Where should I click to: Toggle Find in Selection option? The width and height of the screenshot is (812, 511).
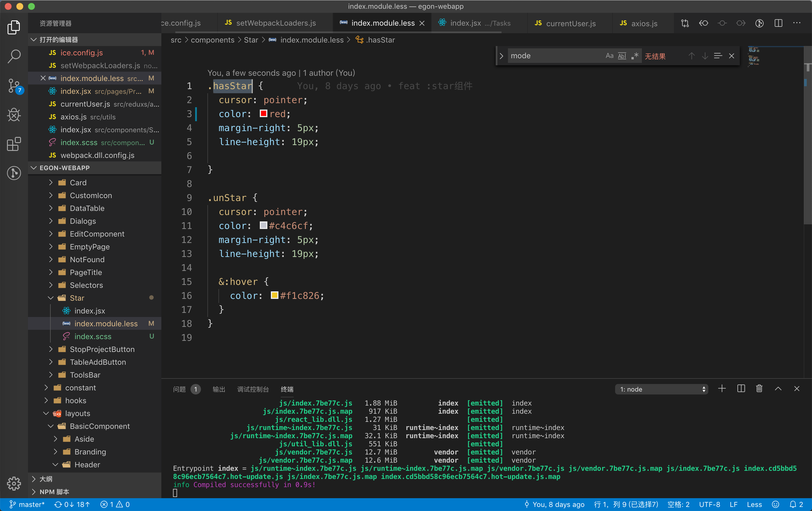coord(718,56)
